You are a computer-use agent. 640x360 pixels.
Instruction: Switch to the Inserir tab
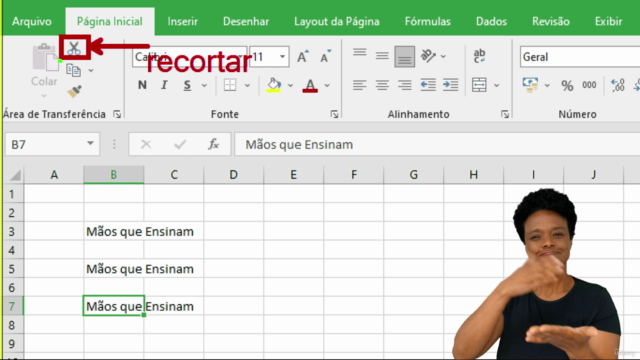[182, 21]
